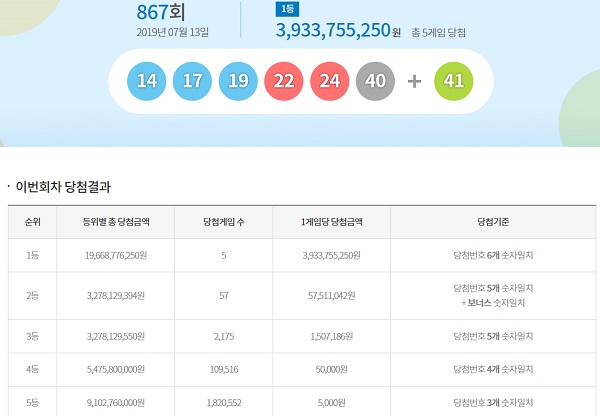Viewport: 600px width, 416px height.
Task: Click the winner count 57 cell
Action: pyautogui.click(x=224, y=296)
